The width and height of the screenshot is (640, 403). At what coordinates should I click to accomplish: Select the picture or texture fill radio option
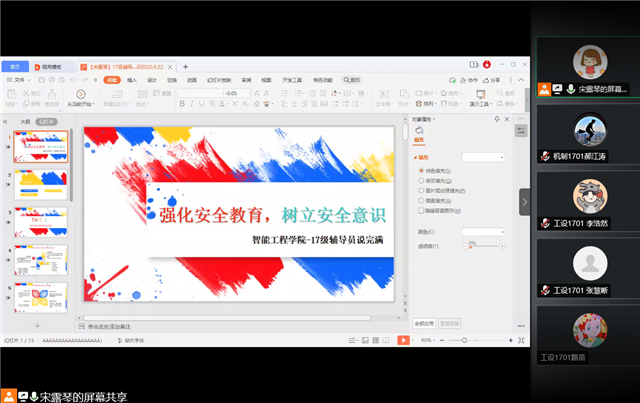[x=421, y=191]
